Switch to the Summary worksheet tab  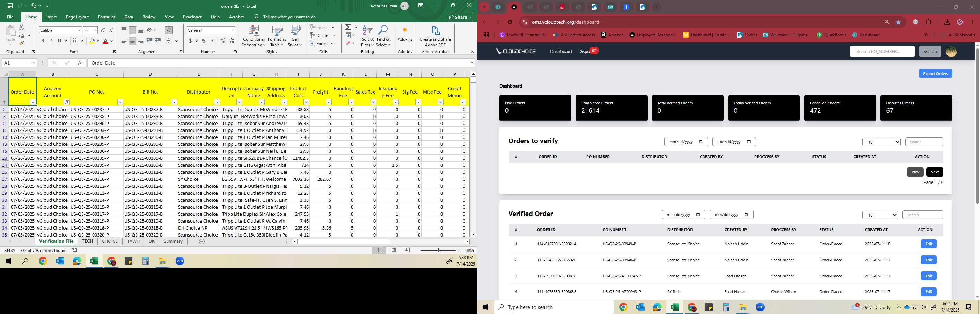(x=173, y=241)
